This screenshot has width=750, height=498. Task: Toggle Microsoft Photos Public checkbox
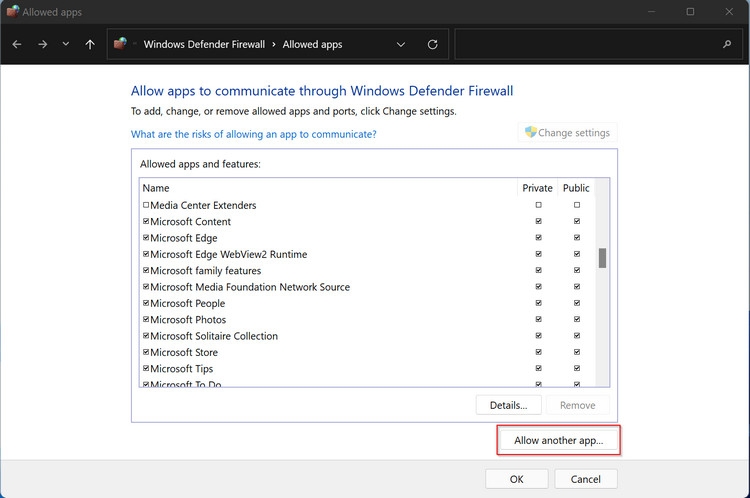point(577,319)
